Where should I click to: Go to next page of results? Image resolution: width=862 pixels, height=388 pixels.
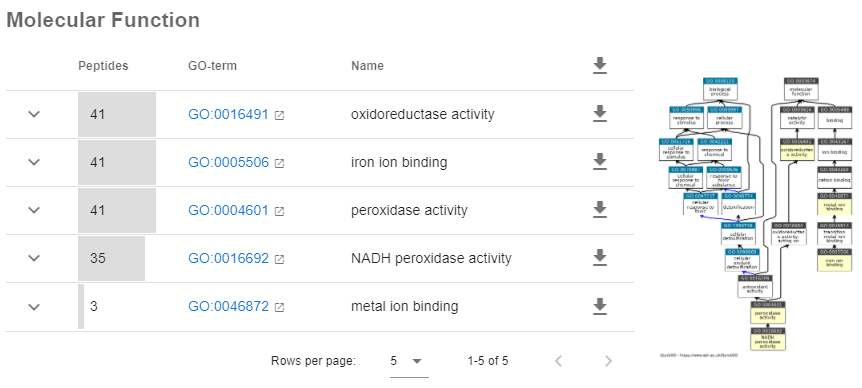tap(608, 361)
